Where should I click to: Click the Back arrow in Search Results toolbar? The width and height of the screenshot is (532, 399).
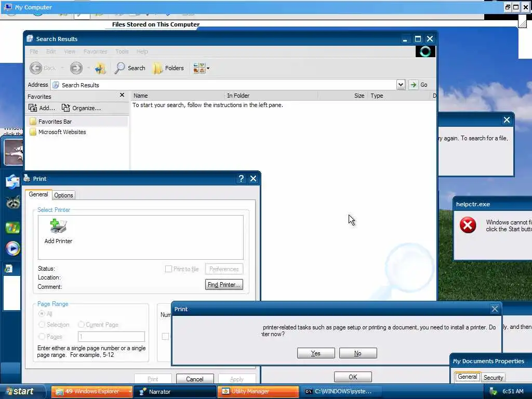(36, 68)
